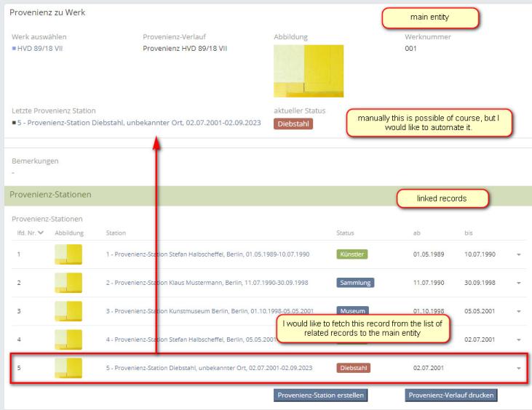Click the Provenienz HVD 89/18 VII value
This screenshot has width=532, height=410.
coord(185,49)
